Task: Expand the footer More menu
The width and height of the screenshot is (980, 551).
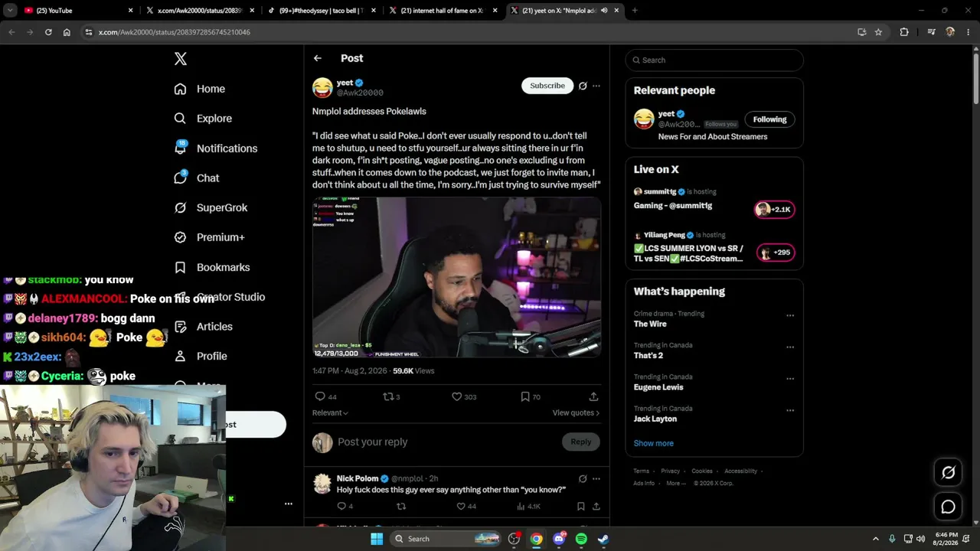Action: point(676,483)
